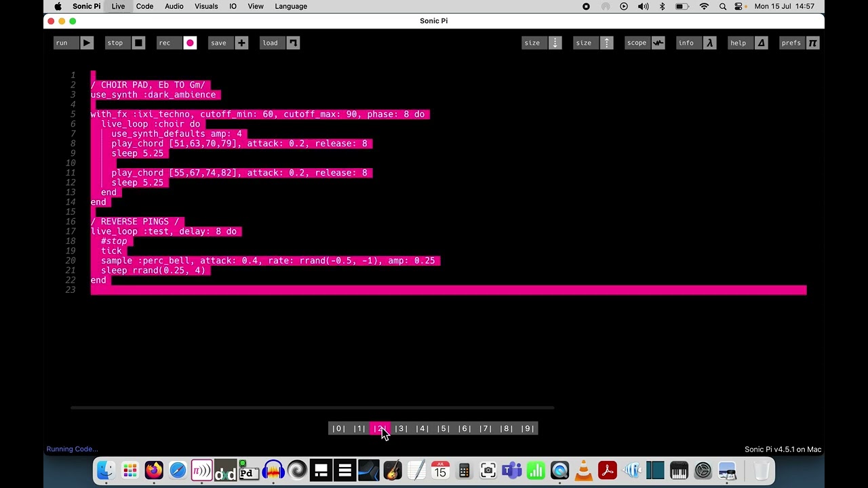868x488 pixels.
Task: Open buffer tab 5
Action: point(443,428)
